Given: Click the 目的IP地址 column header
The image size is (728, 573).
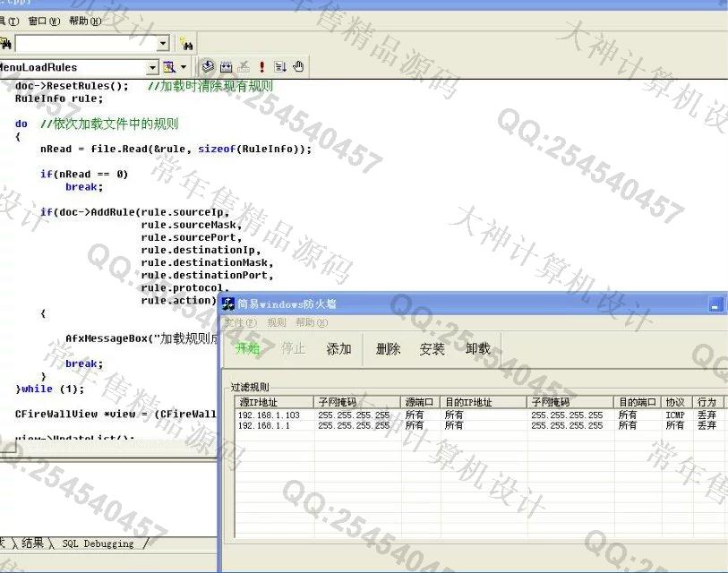Looking at the screenshot, I should (x=484, y=402).
